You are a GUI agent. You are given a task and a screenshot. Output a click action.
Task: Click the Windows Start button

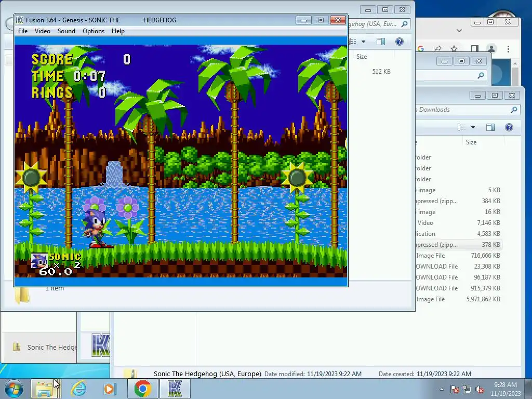[x=14, y=389]
